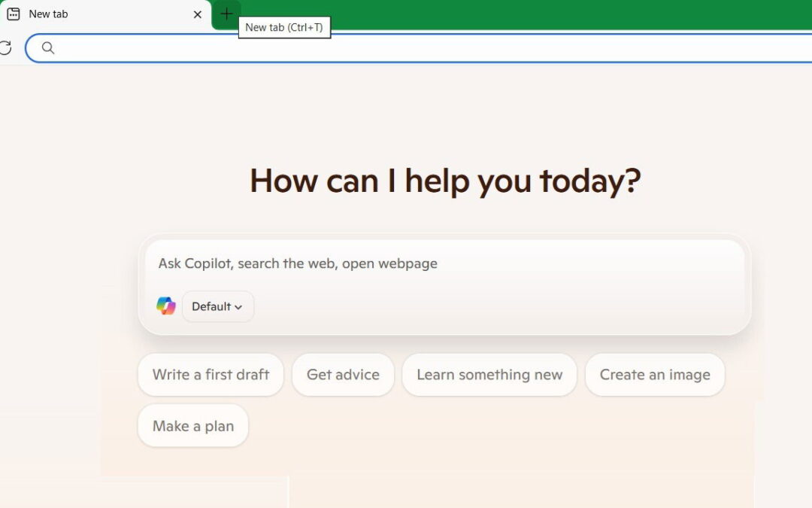Focus the Ask Copilot input field
The width and height of the screenshot is (812, 508).
376,263
